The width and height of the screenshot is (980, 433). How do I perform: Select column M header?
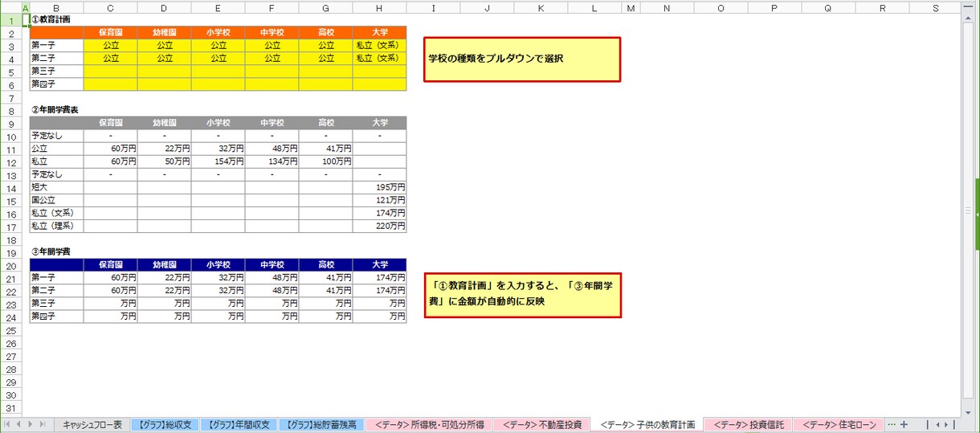630,8
